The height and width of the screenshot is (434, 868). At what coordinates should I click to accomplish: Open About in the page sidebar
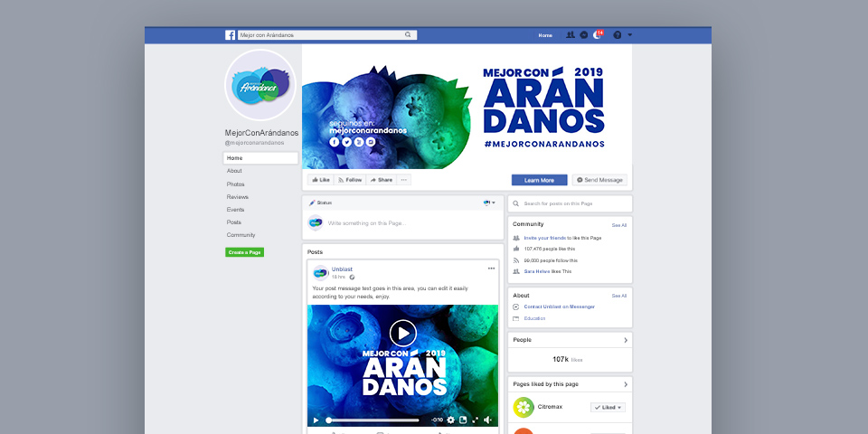pos(234,171)
